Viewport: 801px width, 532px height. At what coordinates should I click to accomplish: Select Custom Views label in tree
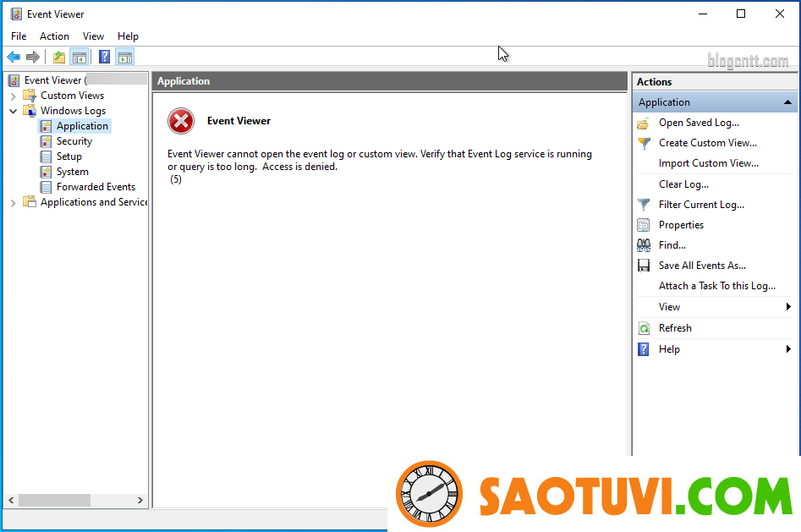[72, 96]
